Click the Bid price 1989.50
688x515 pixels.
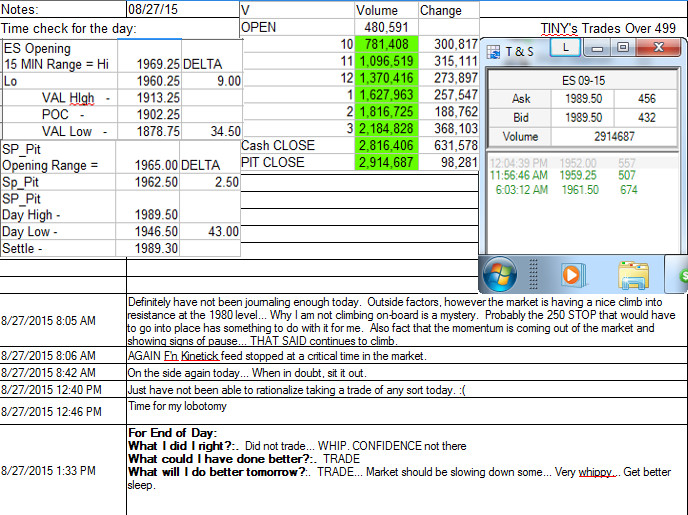point(583,118)
